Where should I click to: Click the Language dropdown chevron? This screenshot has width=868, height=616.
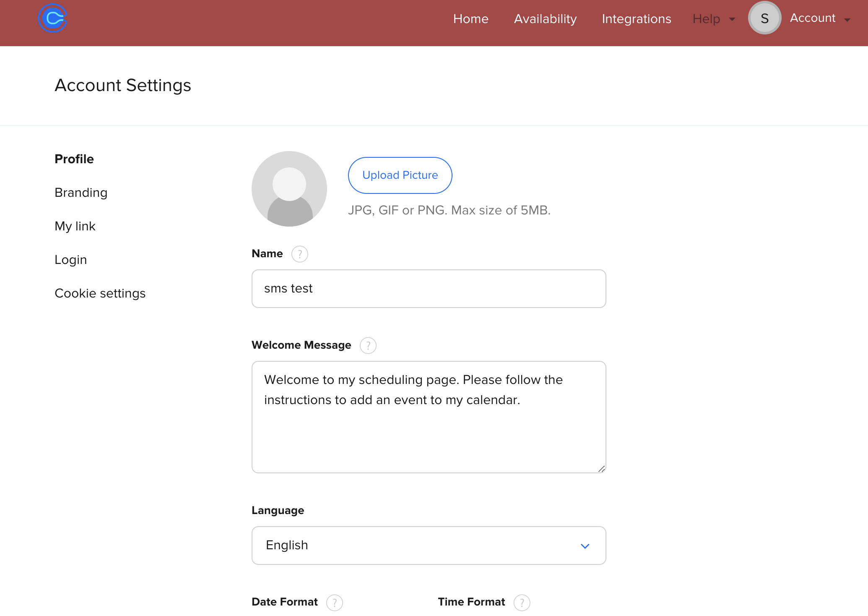point(585,546)
